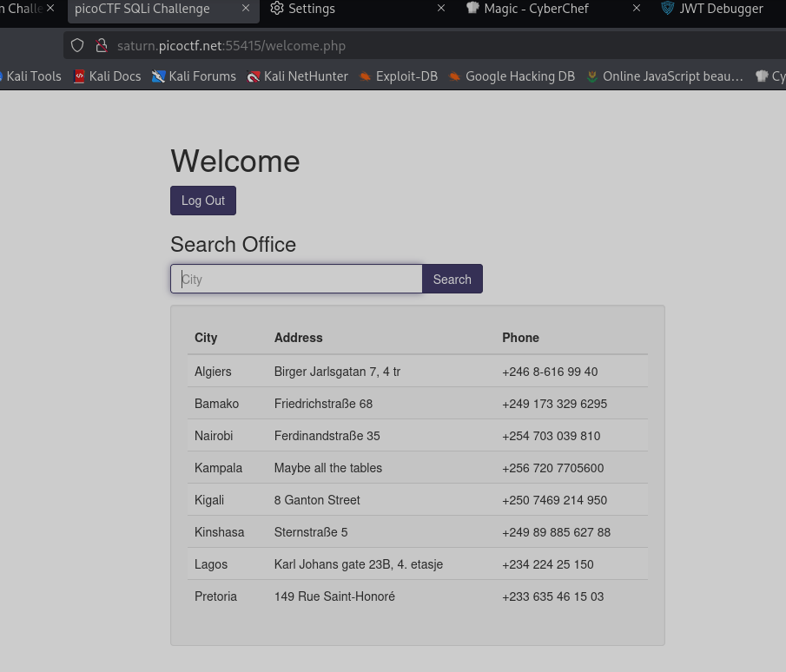Focus the City search input field
Viewport: 786px width, 672px height.
[296, 280]
